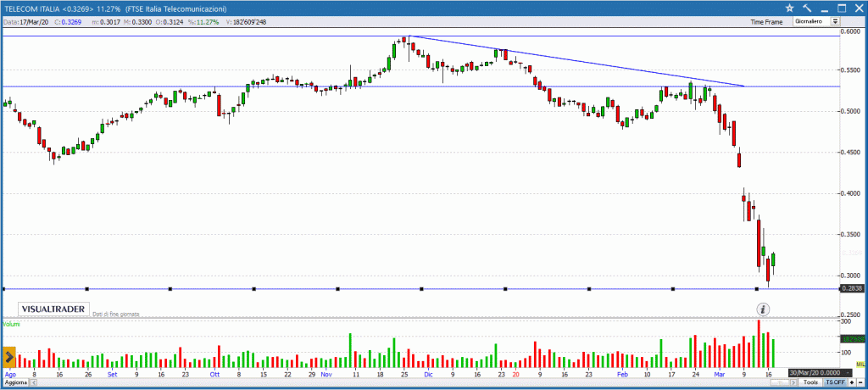868x390 pixels.
Task: Close the Telecom Italia chart window
Action: 858,8
